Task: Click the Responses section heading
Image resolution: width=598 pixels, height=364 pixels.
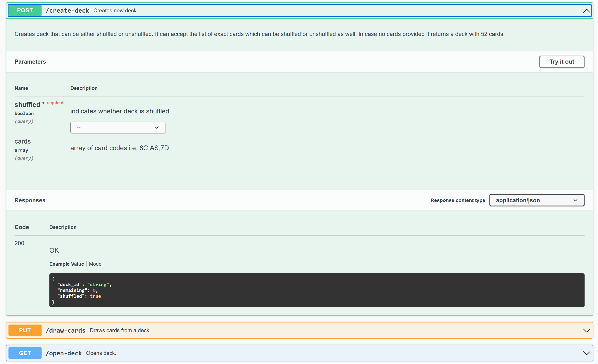Action: click(30, 200)
